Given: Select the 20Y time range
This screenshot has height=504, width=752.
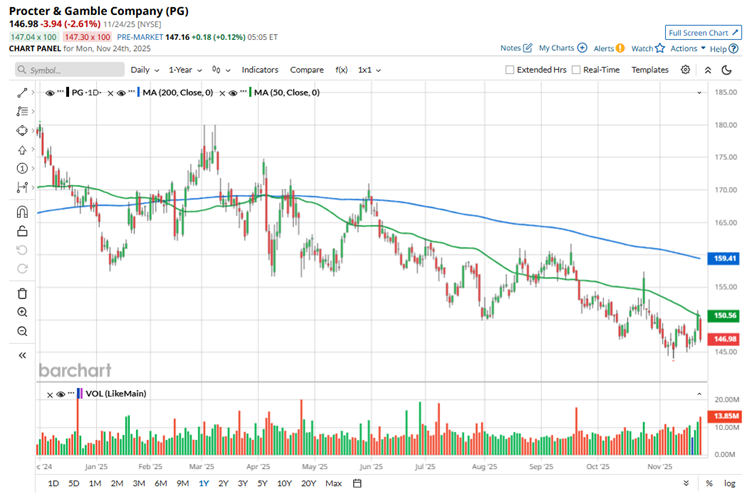Looking at the screenshot, I should 308,483.
